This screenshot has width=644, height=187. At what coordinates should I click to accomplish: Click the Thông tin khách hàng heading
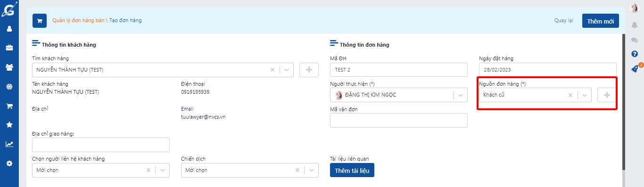click(69, 45)
